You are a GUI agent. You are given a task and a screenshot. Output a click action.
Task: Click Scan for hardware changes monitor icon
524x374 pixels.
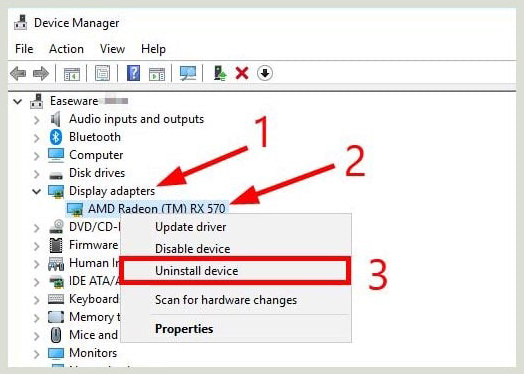(x=188, y=73)
